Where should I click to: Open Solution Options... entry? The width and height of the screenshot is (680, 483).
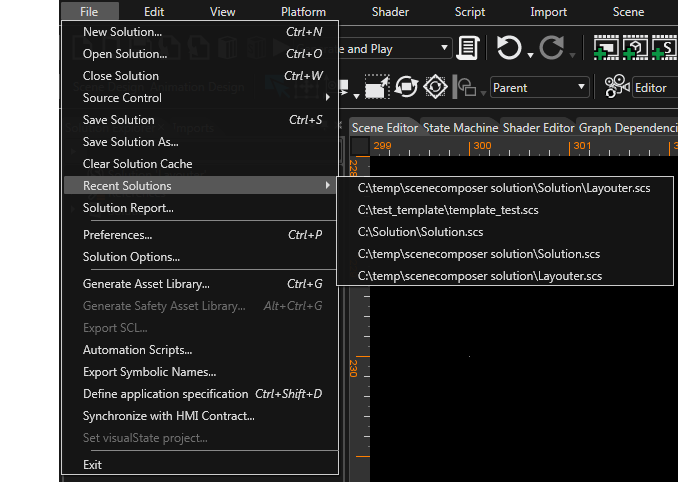(201, 257)
